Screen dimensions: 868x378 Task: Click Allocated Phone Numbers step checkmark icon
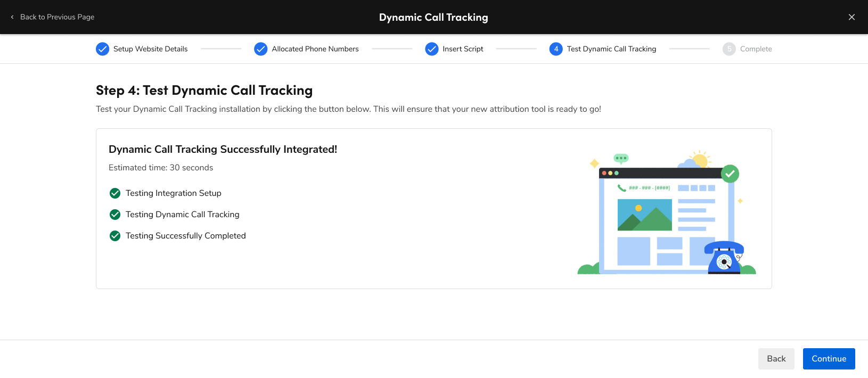[x=261, y=49]
